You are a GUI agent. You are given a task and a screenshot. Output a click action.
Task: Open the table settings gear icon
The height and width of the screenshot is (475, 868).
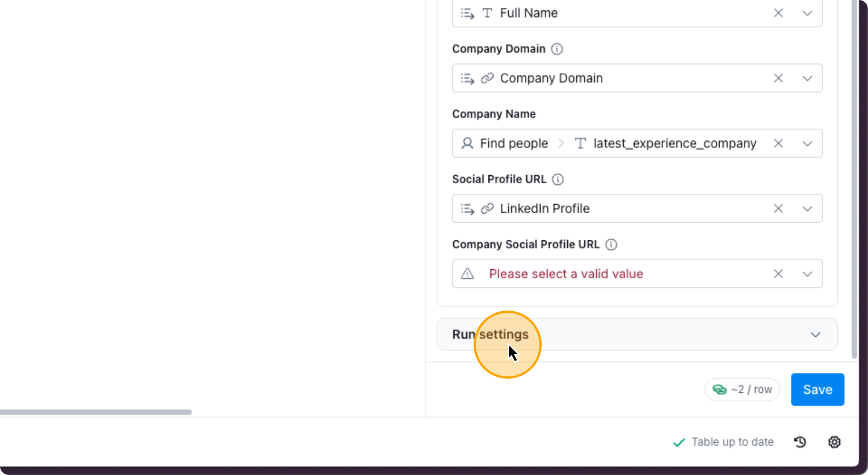pos(835,442)
